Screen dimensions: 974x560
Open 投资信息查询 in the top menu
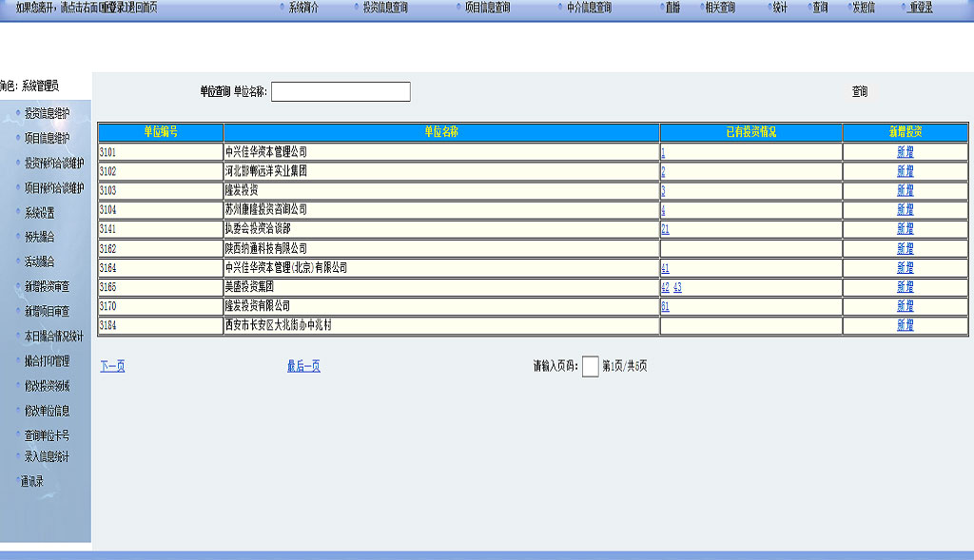point(384,8)
